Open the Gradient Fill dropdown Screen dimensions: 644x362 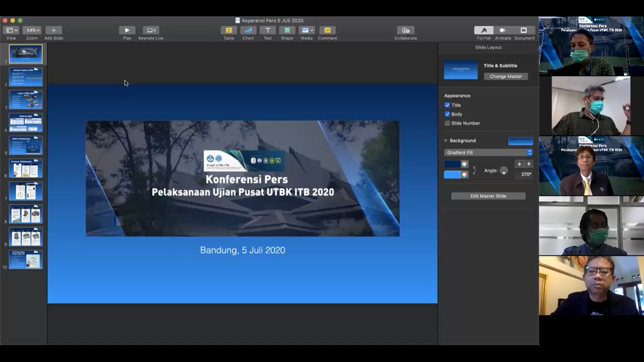488,152
